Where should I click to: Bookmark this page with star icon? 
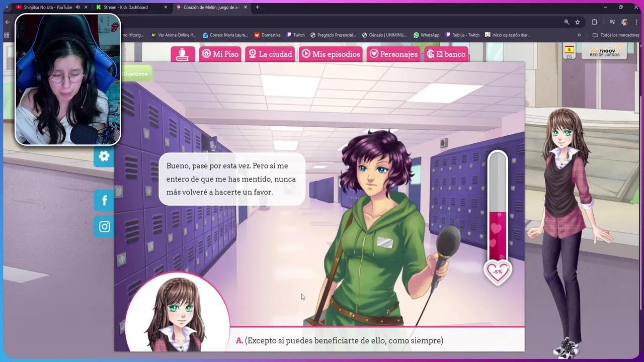pyautogui.click(x=578, y=22)
